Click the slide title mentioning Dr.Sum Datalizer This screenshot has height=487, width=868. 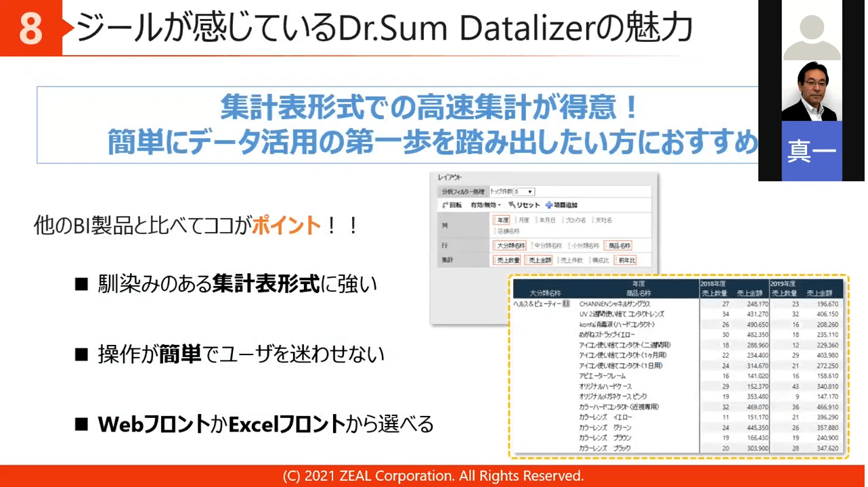point(384,27)
